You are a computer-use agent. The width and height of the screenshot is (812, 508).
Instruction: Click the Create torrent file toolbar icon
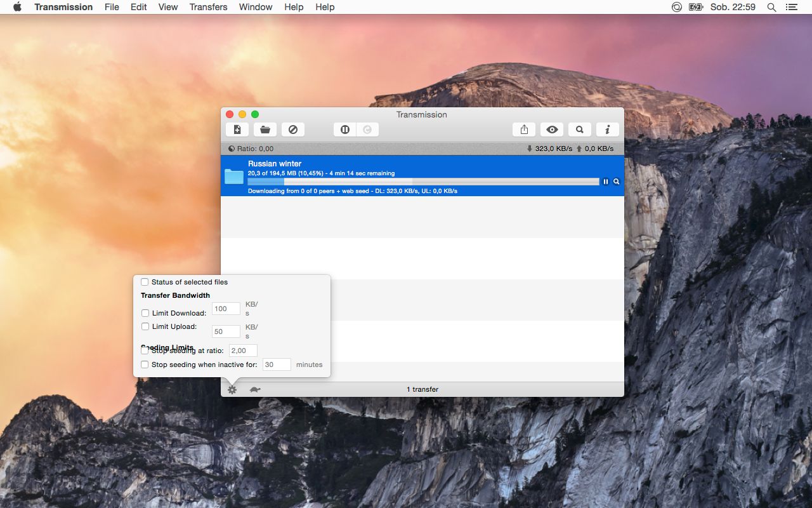click(x=237, y=130)
